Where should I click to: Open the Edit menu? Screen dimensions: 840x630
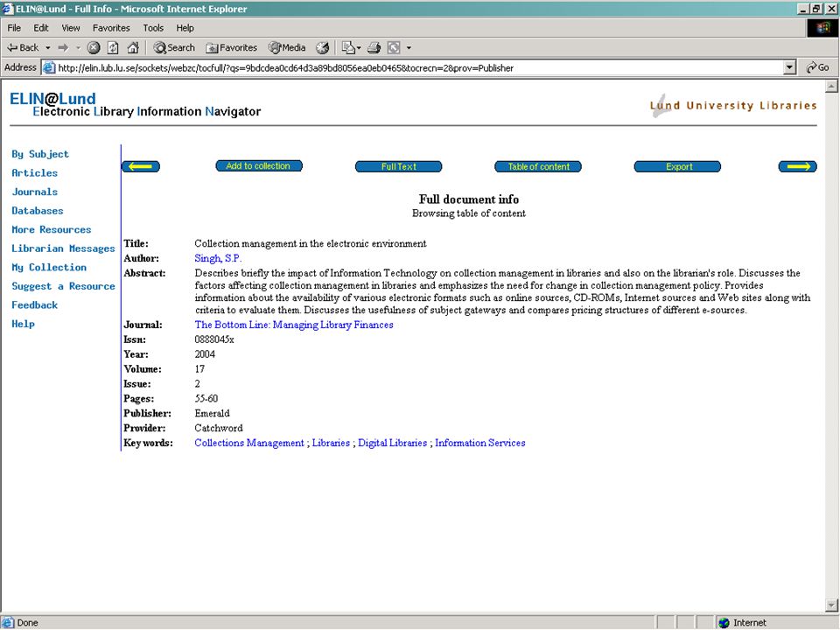[x=41, y=28]
